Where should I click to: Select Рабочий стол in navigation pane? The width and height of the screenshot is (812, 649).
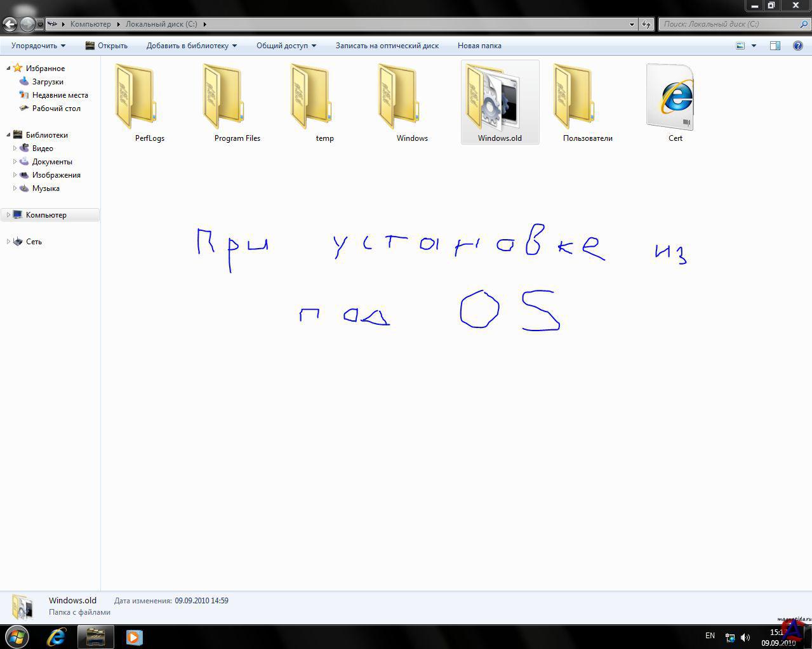coord(56,108)
